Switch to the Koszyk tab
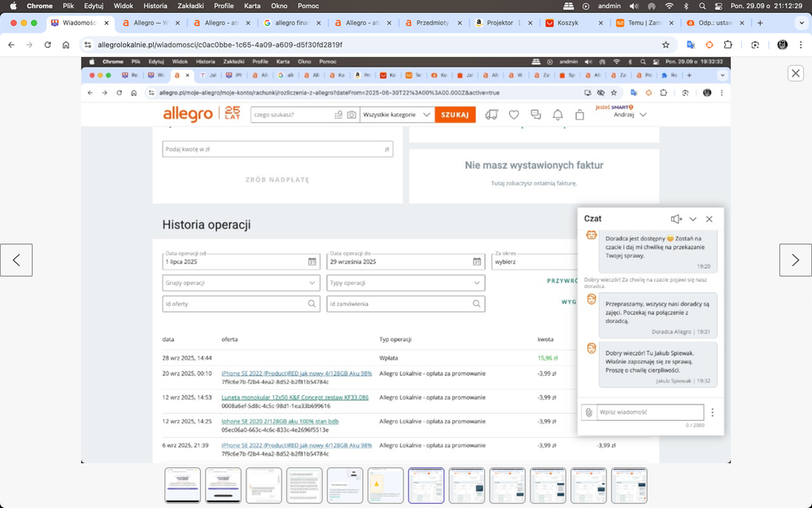Screen dimensions: 812x508 [x=574, y=23]
